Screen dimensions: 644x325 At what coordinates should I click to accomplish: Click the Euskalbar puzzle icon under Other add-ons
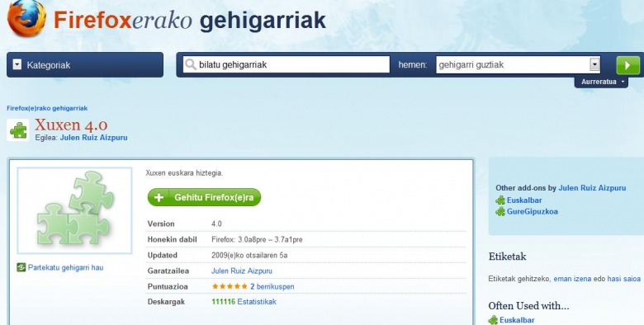point(500,200)
